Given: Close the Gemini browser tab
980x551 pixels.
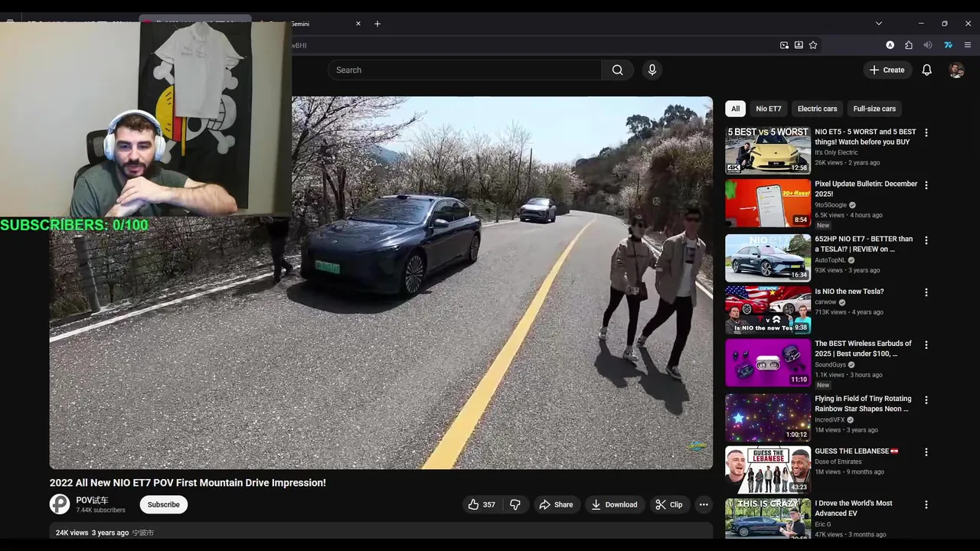Looking at the screenshot, I should tap(358, 24).
